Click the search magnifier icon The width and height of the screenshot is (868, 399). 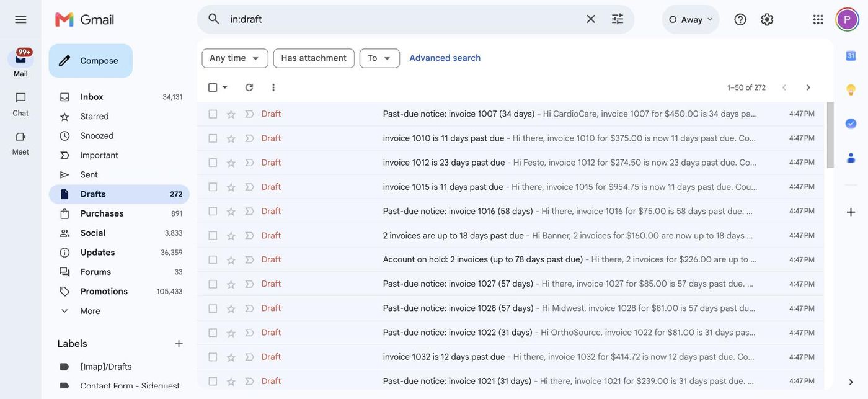pyautogui.click(x=214, y=19)
